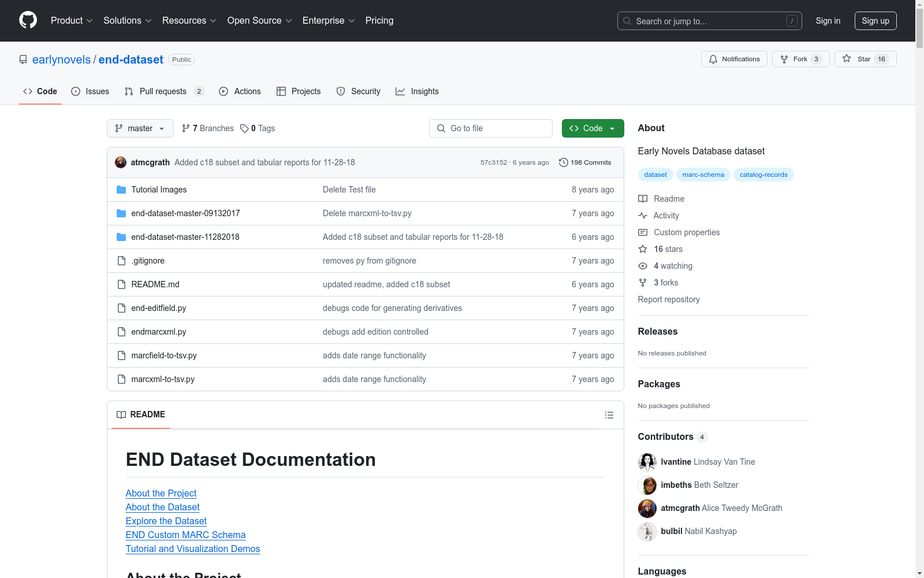Image resolution: width=924 pixels, height=578 pixels.
Task: Click the Activity pulse icon
Action: pos(643,216)
